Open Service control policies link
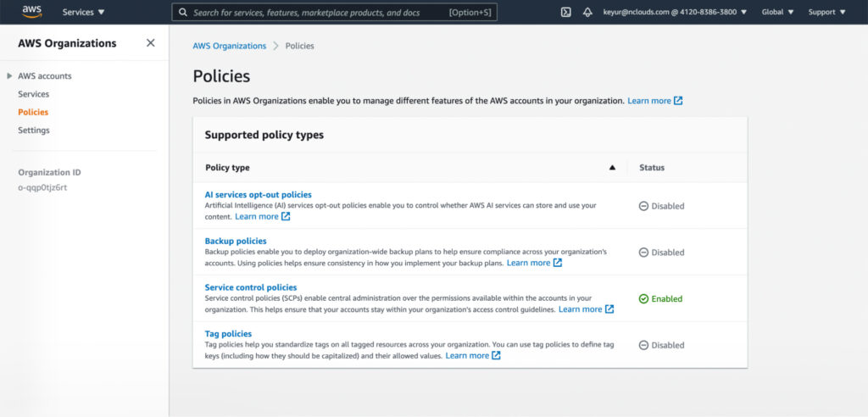This screenshot has height=417, width=868. tap(251, 287)
